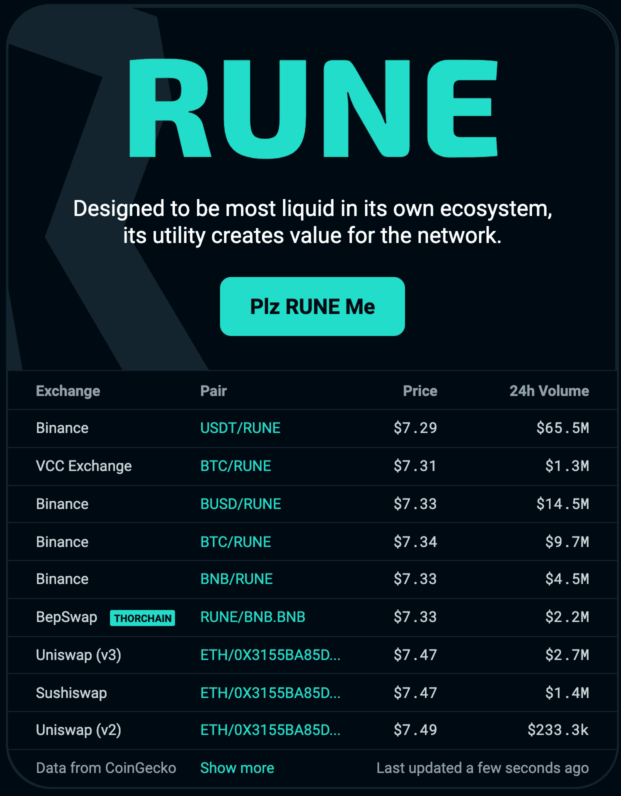621x796 pixels.
Task: Select the VCC Exchange name cell
Action: point(84,466)
